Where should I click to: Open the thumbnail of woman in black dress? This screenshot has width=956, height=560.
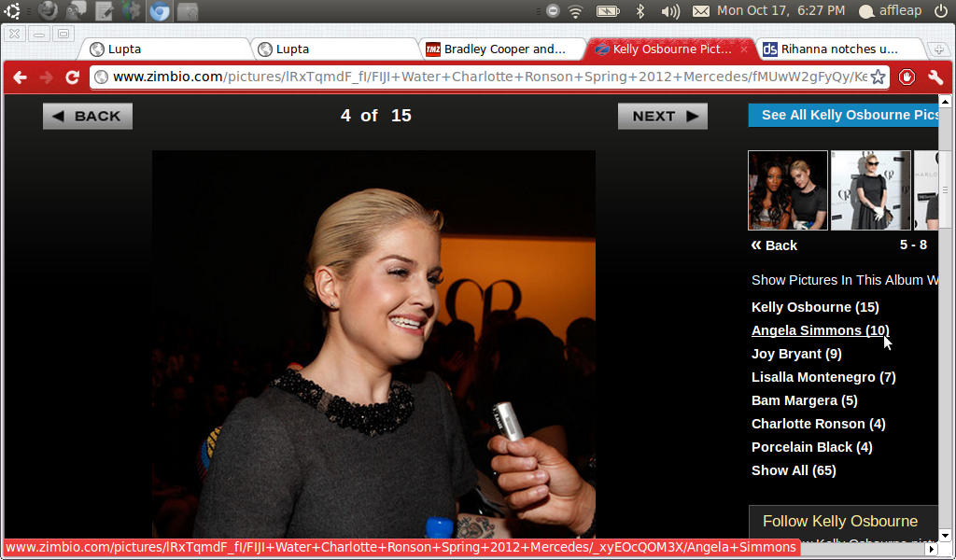tap(871, 190)
